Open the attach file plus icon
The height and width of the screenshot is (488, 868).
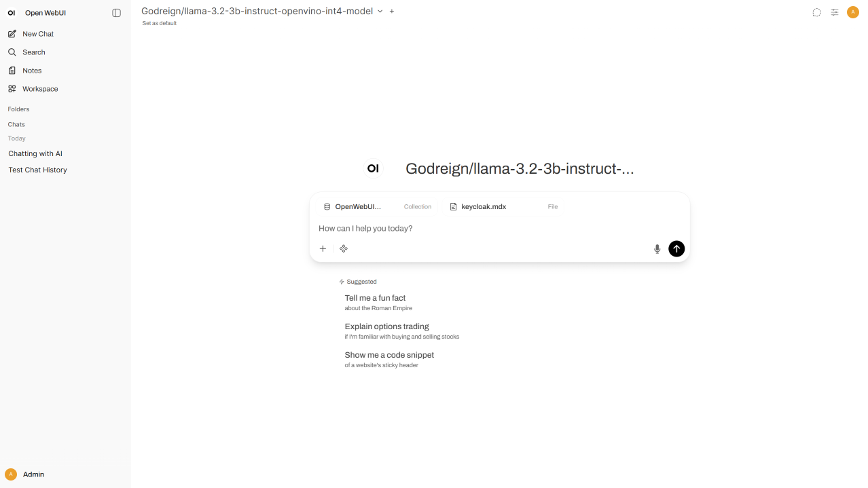(x=323, y=248)
